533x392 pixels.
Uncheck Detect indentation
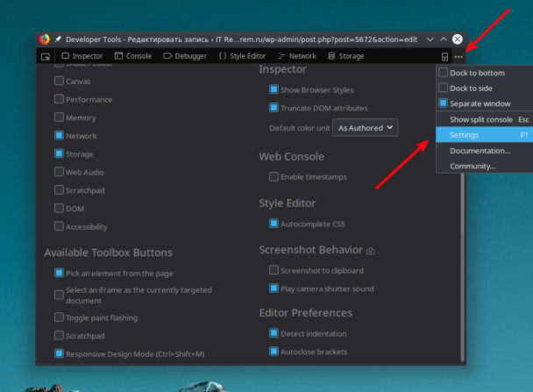[274, 333]
